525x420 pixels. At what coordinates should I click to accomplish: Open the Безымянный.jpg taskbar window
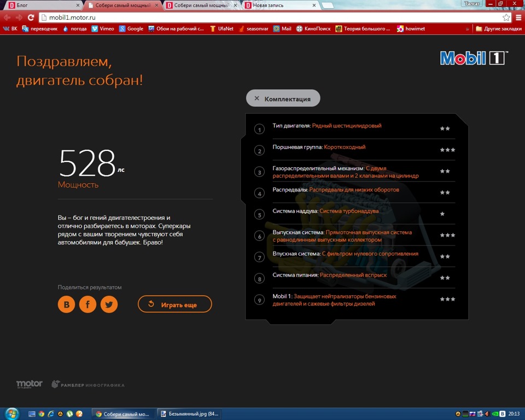point(190,414)
